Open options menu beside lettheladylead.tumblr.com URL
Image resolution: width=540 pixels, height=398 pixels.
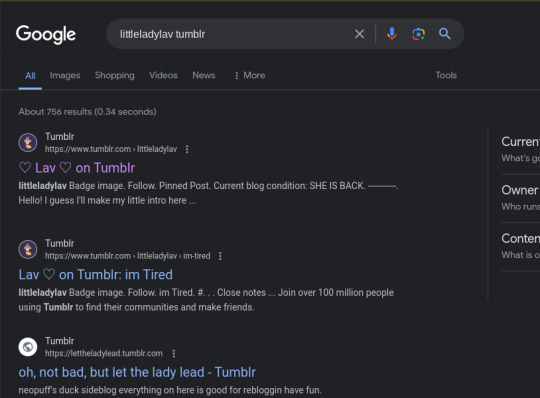click(x=174, y=353)
